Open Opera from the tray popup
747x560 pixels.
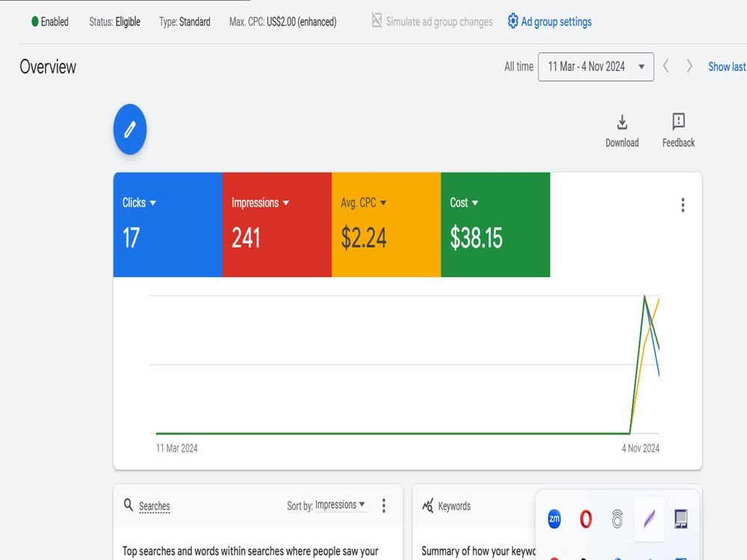(586, 519)
